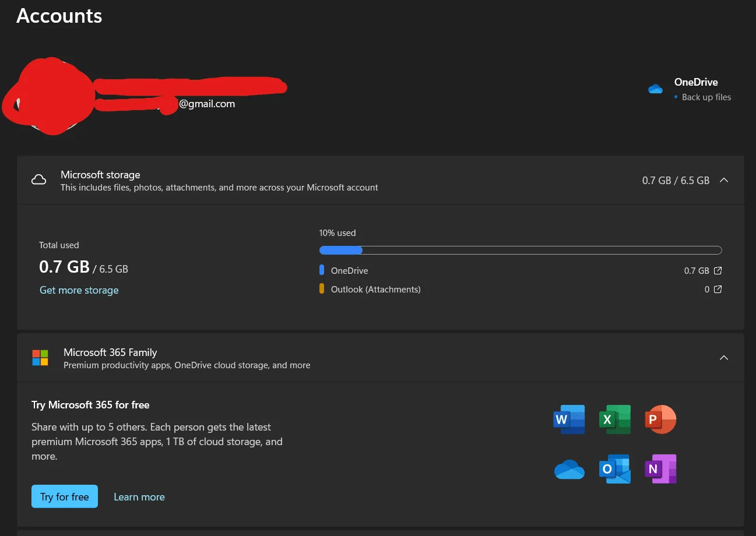The height and width of the screenshot is (536, 756).
Task: Click the orange Outlook legend swatch
Action: pos(322,288)
